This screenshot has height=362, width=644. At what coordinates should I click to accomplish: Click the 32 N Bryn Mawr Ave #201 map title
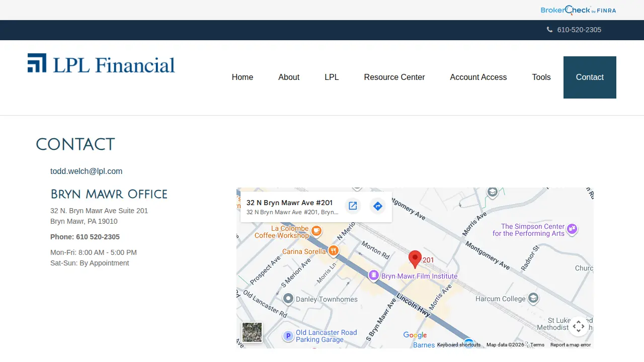[x=289, y=203]
